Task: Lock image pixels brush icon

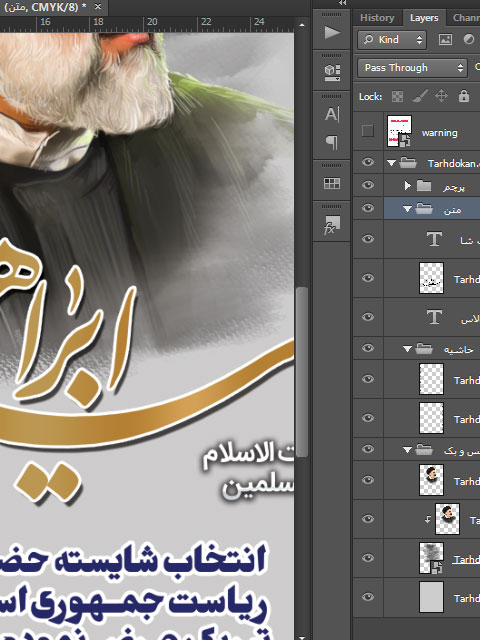Action: (420, 96)
